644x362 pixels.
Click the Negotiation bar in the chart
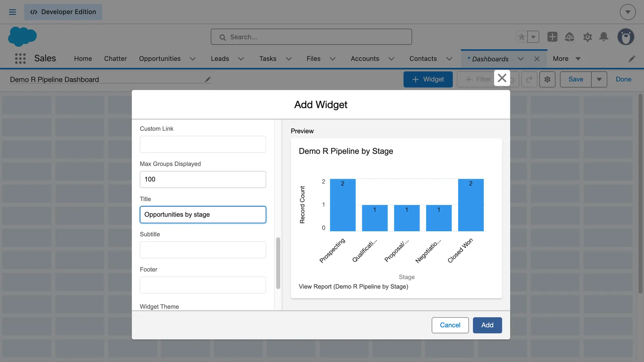click(x=439, y=218)
